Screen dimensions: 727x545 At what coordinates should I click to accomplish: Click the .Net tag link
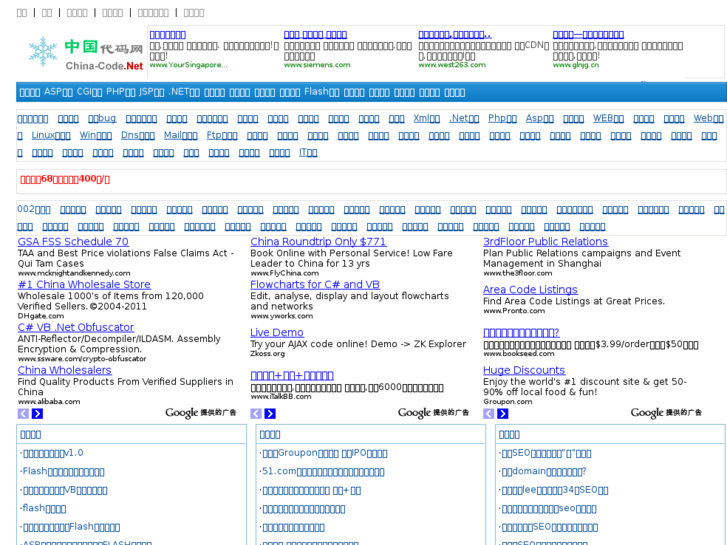pos(464,118)
